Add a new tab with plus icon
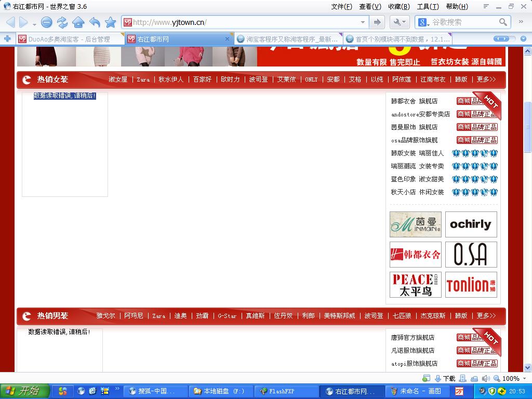This screenshot has width=532, height=399. coord(7,39)
